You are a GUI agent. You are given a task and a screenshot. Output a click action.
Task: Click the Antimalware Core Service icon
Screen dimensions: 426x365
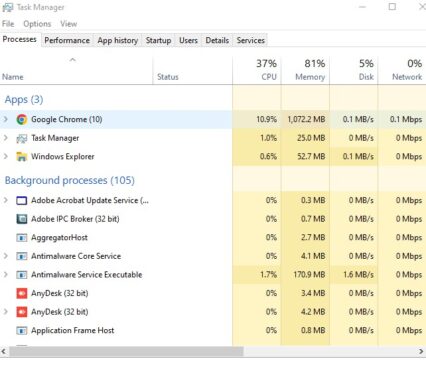(22, 256)
